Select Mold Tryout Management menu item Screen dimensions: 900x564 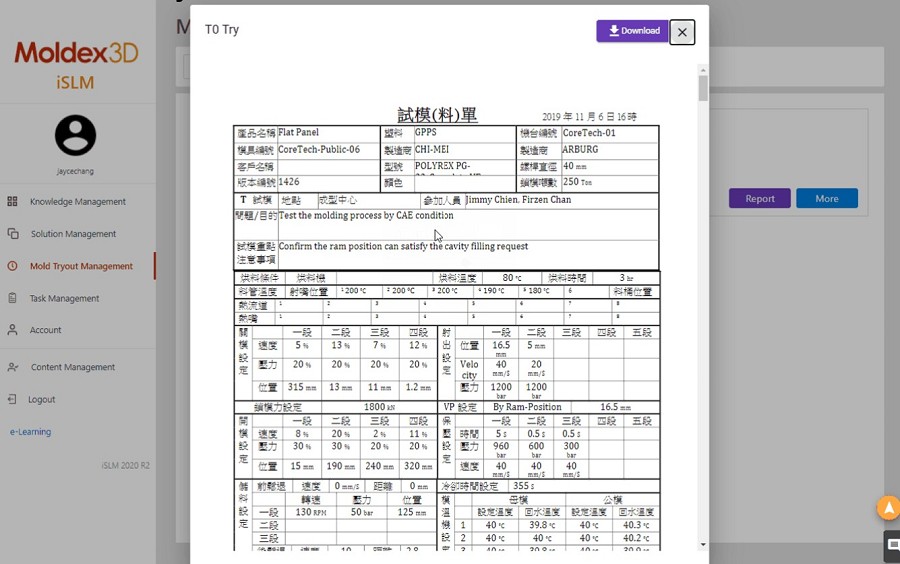point(81,266)
